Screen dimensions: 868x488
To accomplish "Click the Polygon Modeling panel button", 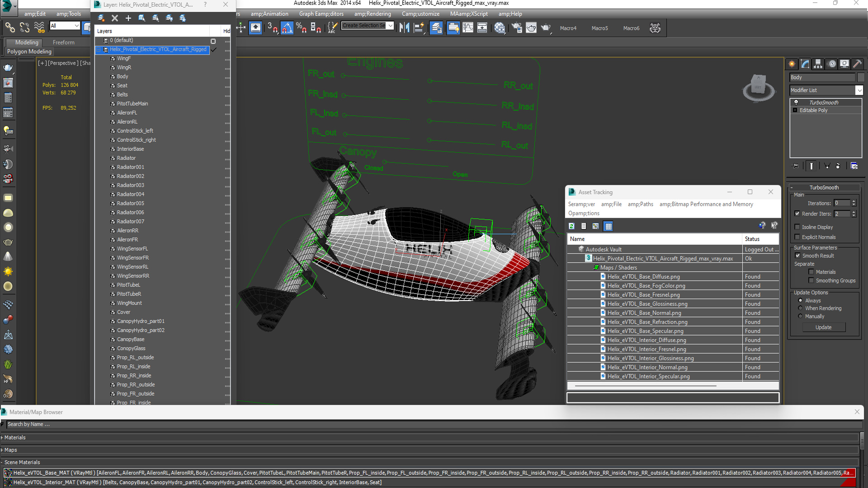I will point(29,52).
